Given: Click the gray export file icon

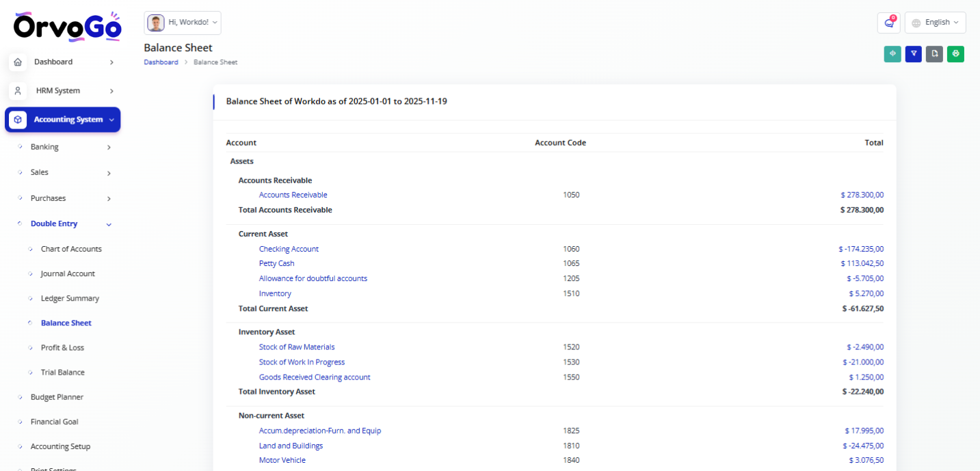Looking at the screenshot, I should pos(934,54).
